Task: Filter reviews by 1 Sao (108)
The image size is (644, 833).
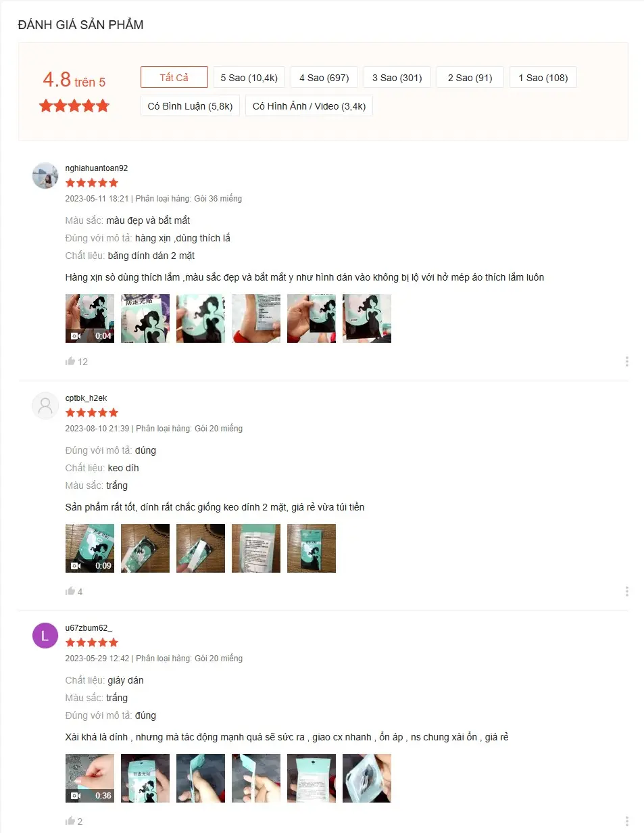Action: [543, 77]
